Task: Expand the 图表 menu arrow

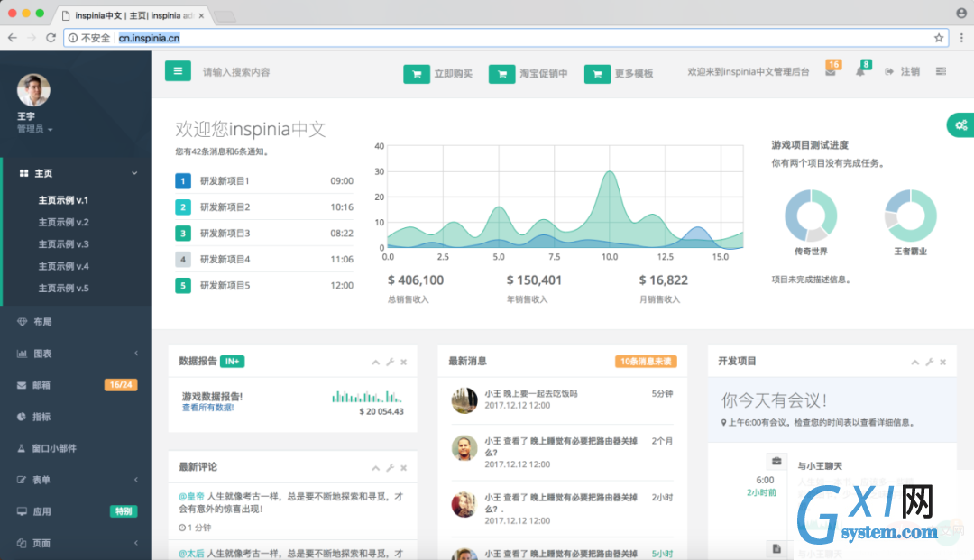Action: point(136,353)
